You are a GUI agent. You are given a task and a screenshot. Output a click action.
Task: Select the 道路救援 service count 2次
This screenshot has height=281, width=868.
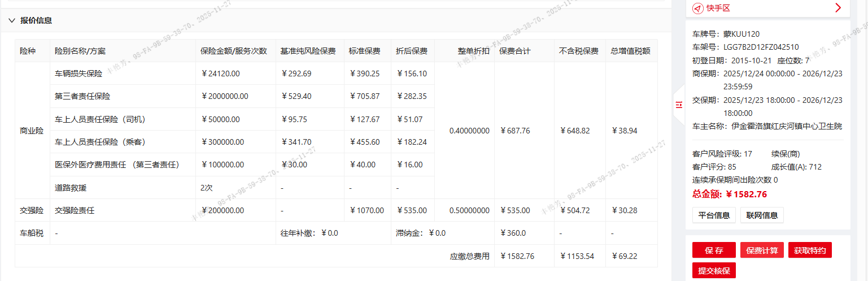[x=206, y=188]
